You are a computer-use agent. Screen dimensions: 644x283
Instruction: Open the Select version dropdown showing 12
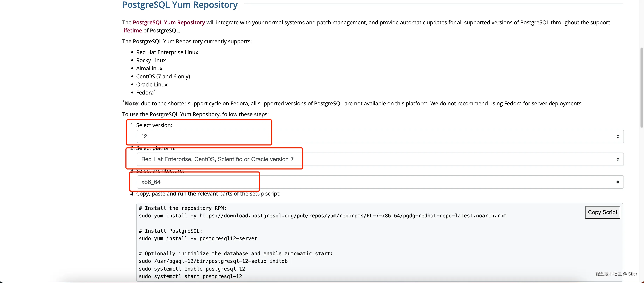[380, 136]
